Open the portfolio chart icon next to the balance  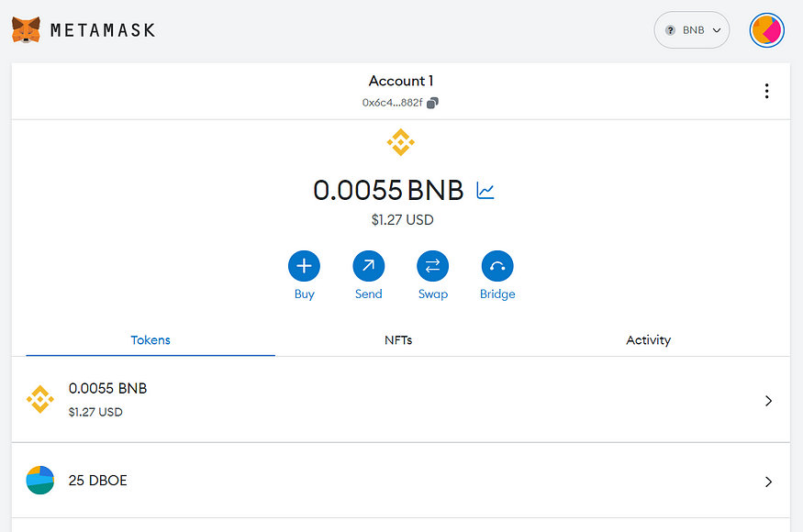485,191
